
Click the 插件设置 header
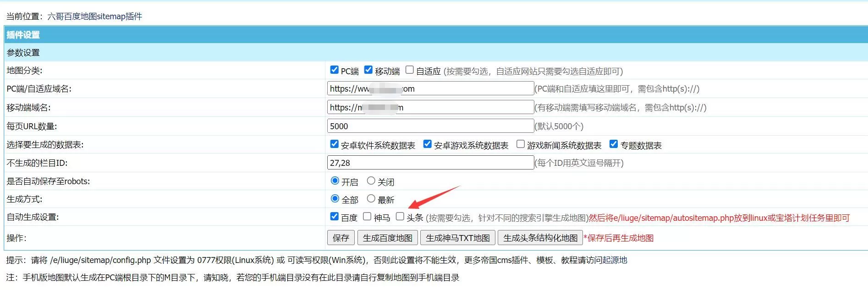[23, 35]
